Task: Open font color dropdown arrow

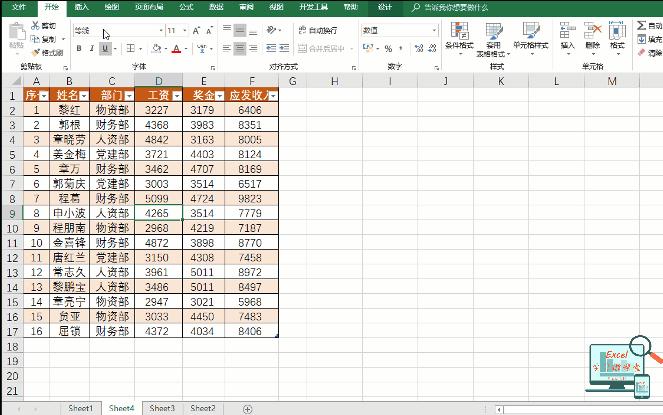Action: tap(186, 49)
